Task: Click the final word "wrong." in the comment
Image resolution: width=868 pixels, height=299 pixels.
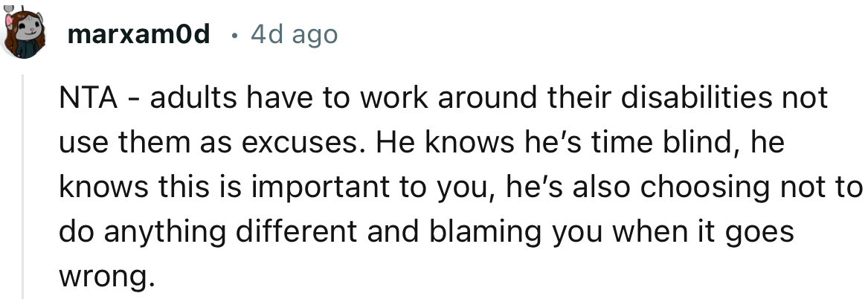Action: 106,276
